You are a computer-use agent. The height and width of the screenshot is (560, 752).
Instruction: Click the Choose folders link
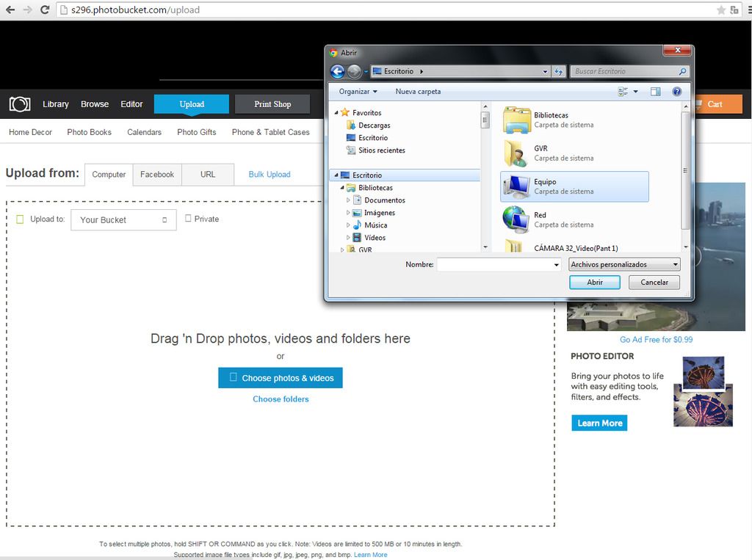pos(281,399)
